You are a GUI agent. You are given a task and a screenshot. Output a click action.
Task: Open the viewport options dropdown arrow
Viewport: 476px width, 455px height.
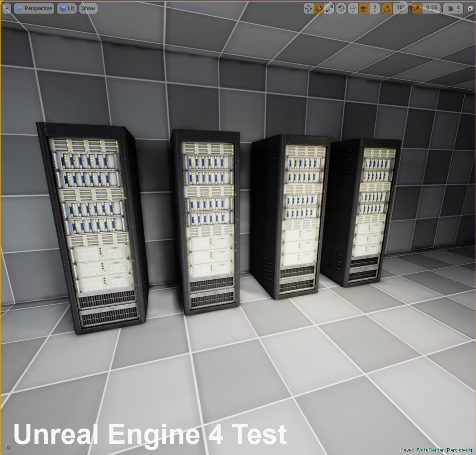[6, 8]
